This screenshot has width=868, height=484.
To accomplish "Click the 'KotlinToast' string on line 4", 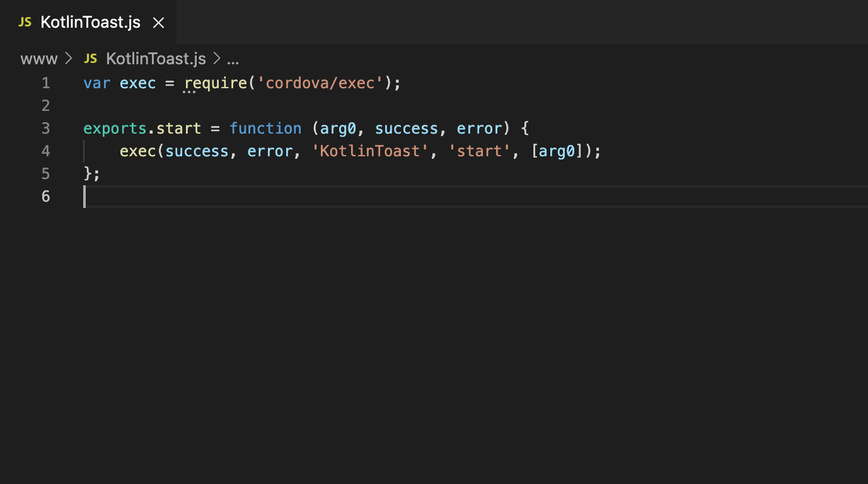I will pyautogui.click(x=371, y=151).
